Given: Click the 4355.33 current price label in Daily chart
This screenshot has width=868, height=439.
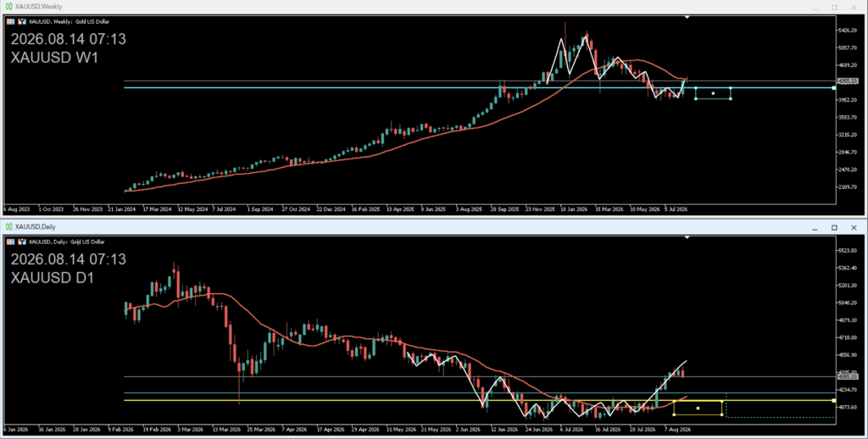Looking at the screenshot, I should pyautogui.click(x=848, y=377).
